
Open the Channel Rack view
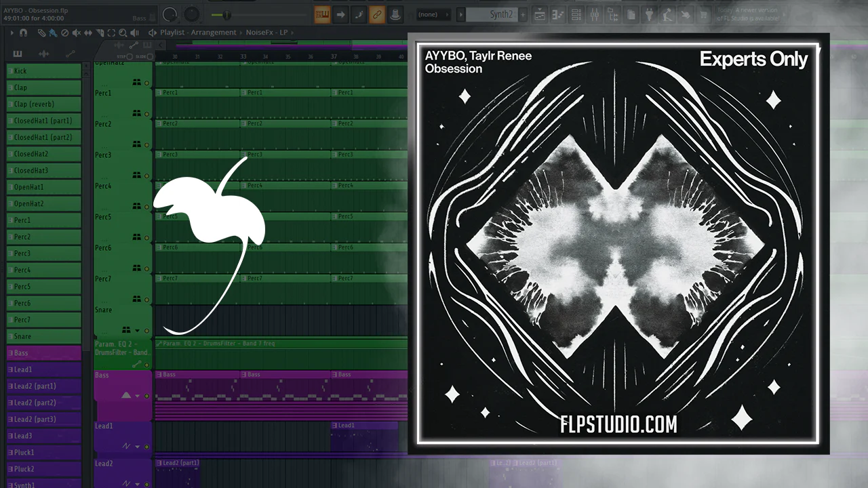point(576,14)
